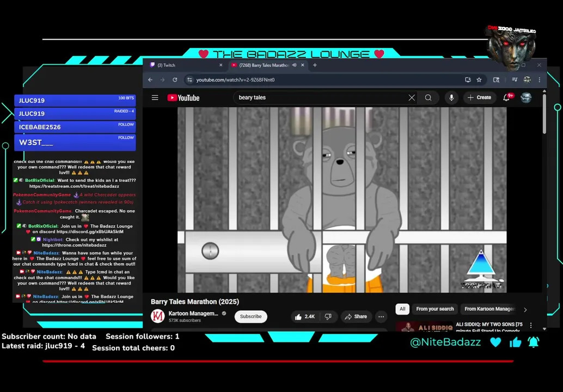563x392 pixels.
Task: Click the YouTube search magnifier button
Action: (x=428, y=97)
